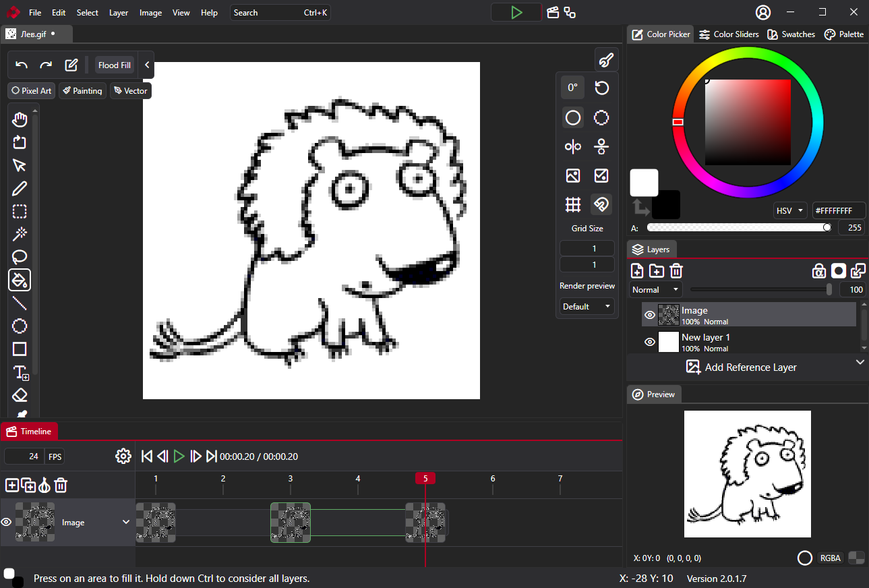
Task: Select the Eraser tool
Action: coord(20,395)
